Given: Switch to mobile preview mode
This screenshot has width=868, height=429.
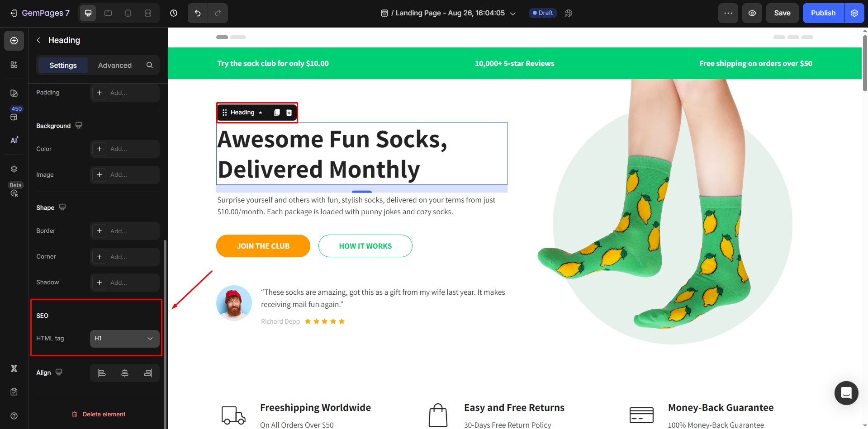Looking at the screenshot, I should (x=128, y=13).
